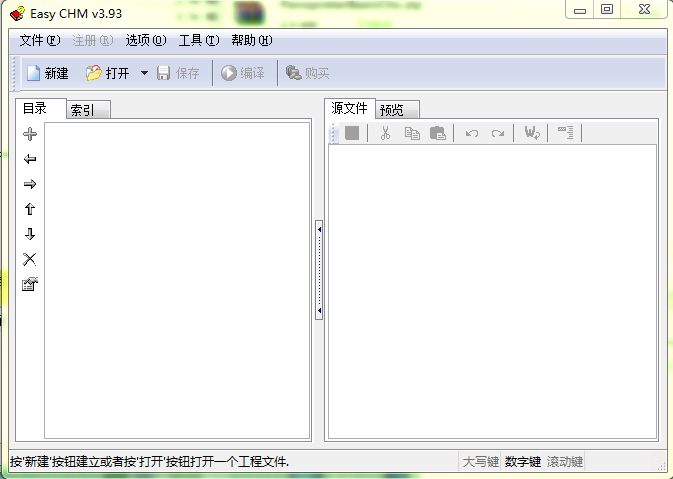Switch to the 索引 tab
The height and width of the screenshot is (479, 673).
click(88, 110)
